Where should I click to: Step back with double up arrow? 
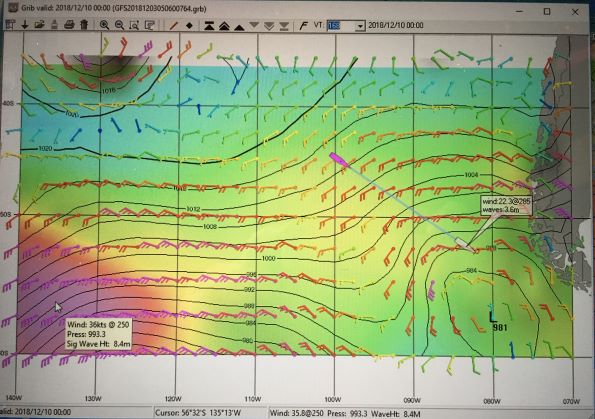(224, 26)
